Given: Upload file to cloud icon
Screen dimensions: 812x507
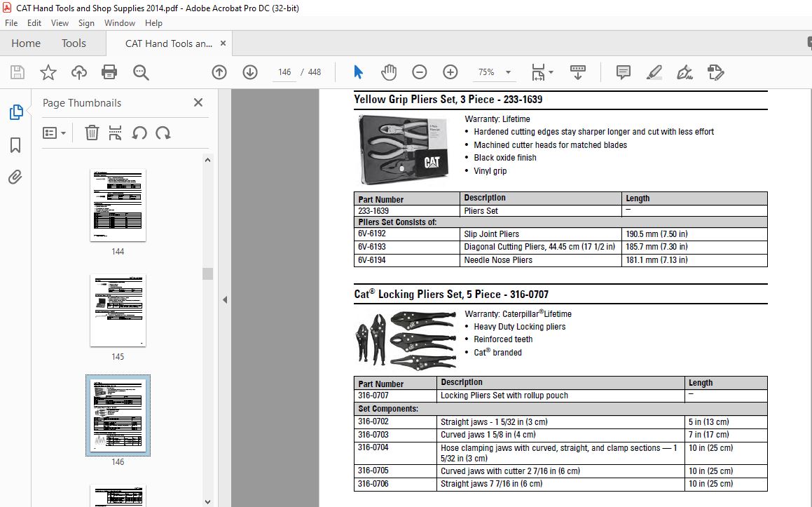Looking at the screenshot, I should click(78, 72).
